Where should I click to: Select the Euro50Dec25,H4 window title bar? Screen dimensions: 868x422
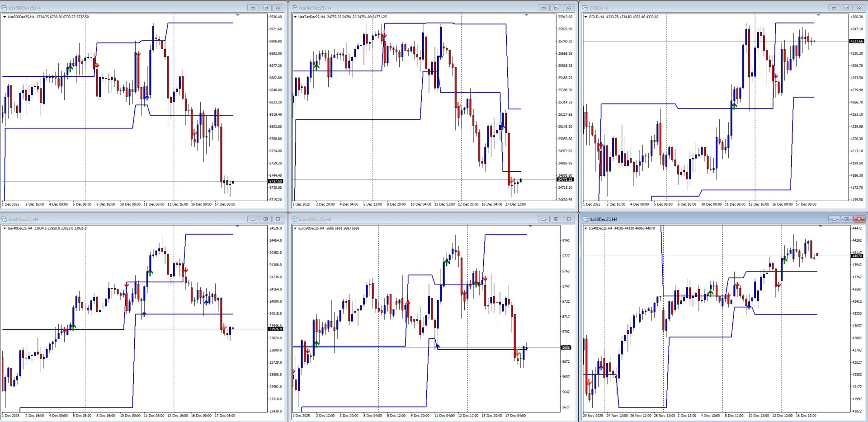(x=407, y=219)
